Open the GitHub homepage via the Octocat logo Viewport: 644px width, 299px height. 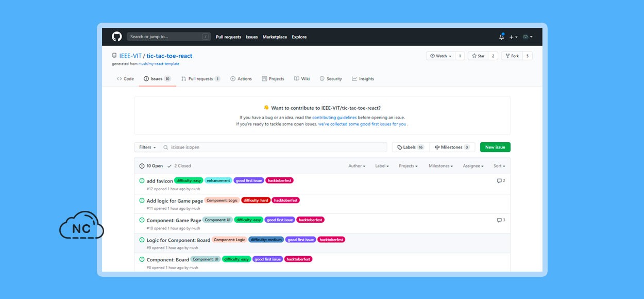click(117, 37)
